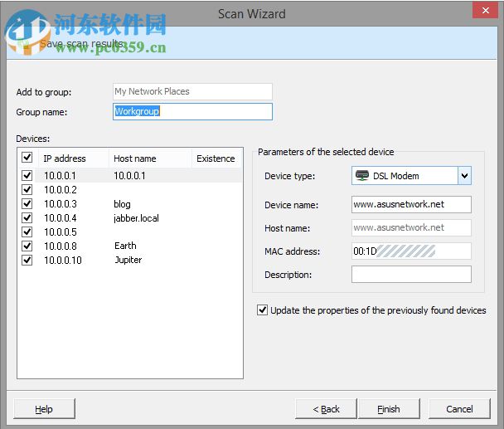The width and height of the screenshot is (504, 429).
Task: Click the Add to group field
Action: click(x=192, y=91)
